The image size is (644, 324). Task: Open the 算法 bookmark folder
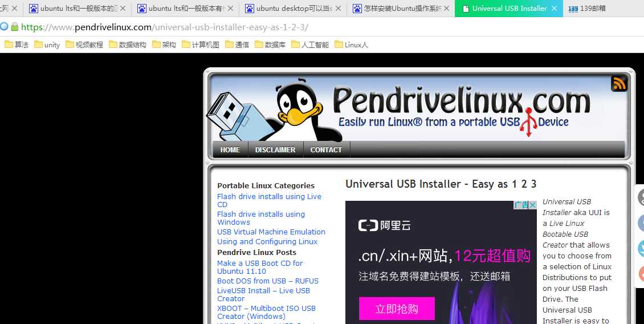click(17, 45)
